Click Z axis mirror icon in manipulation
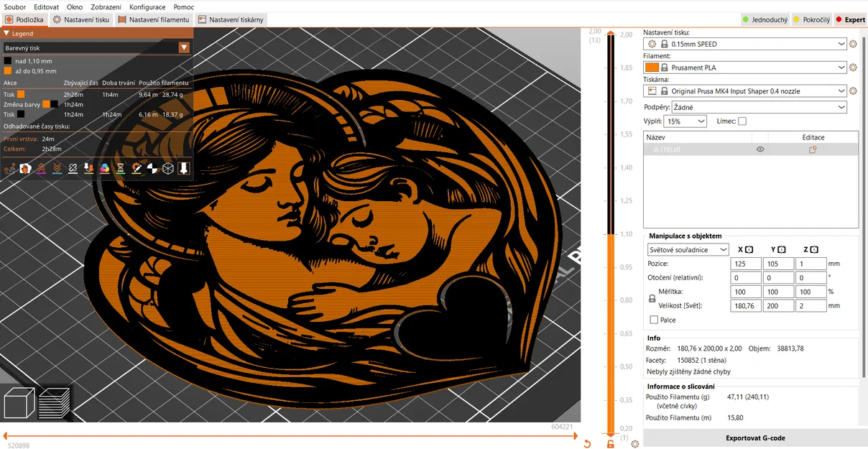 815,249
